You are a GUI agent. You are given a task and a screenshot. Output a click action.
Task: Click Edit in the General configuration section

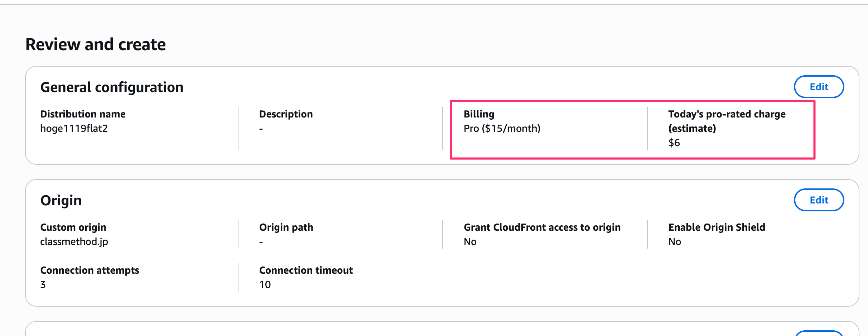(x=819, y=87)
